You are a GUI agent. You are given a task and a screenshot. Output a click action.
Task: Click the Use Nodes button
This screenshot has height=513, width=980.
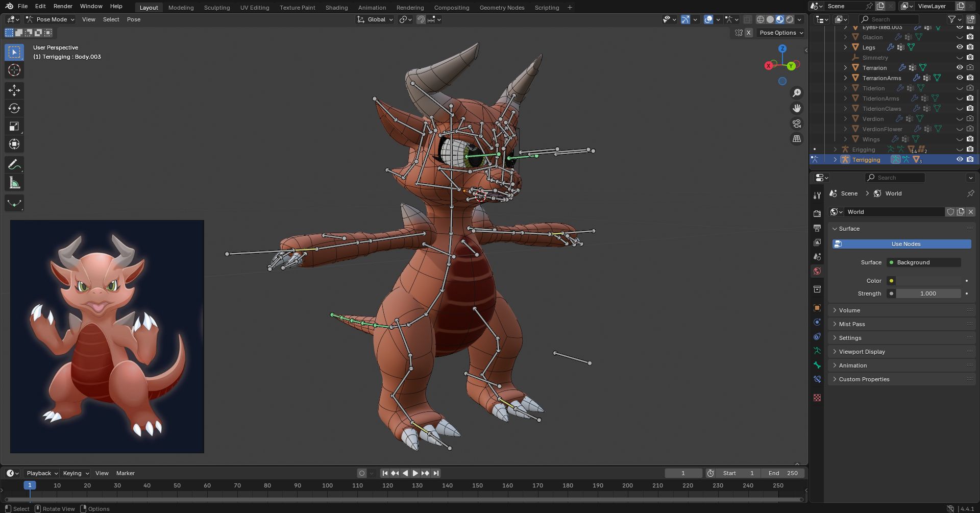pos(902,244)
